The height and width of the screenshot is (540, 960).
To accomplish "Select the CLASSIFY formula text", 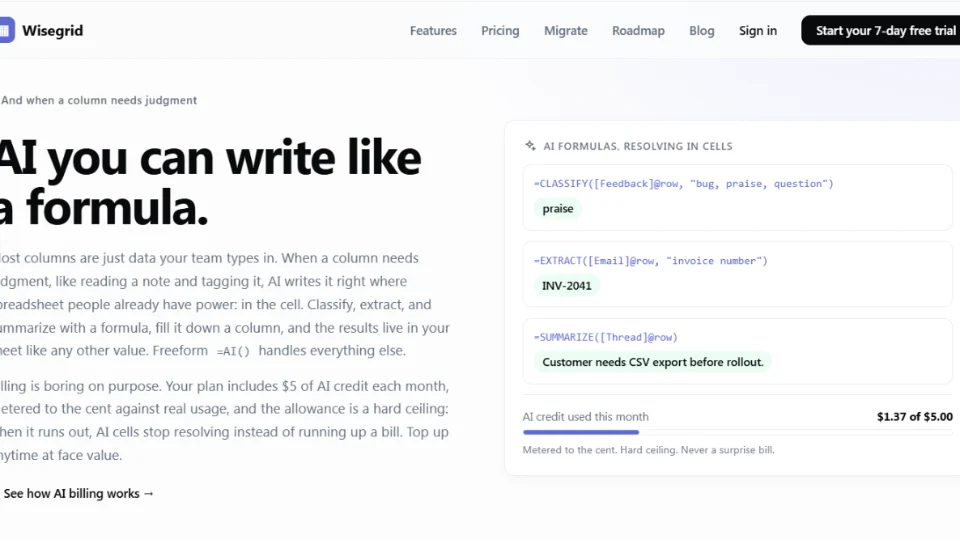I will pos(683,184).
